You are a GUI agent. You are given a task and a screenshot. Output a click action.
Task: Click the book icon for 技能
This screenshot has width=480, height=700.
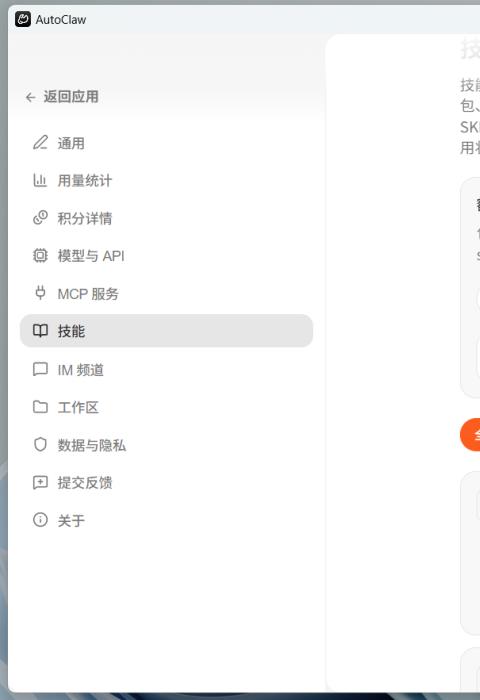click(40, 331)
